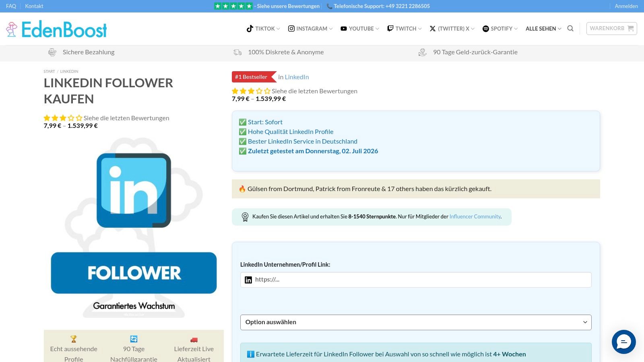Open the live chat bubble
The image size is (644, 362).
pyautogui.click(x=623, y=342)
